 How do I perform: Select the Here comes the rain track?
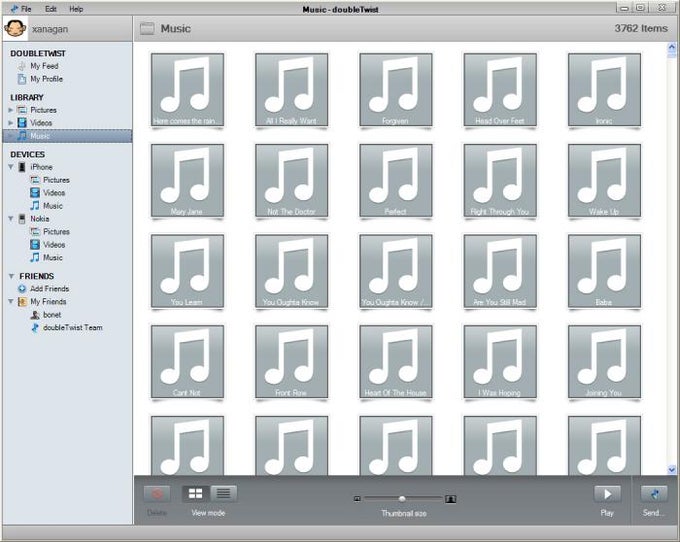pos(187,90)
